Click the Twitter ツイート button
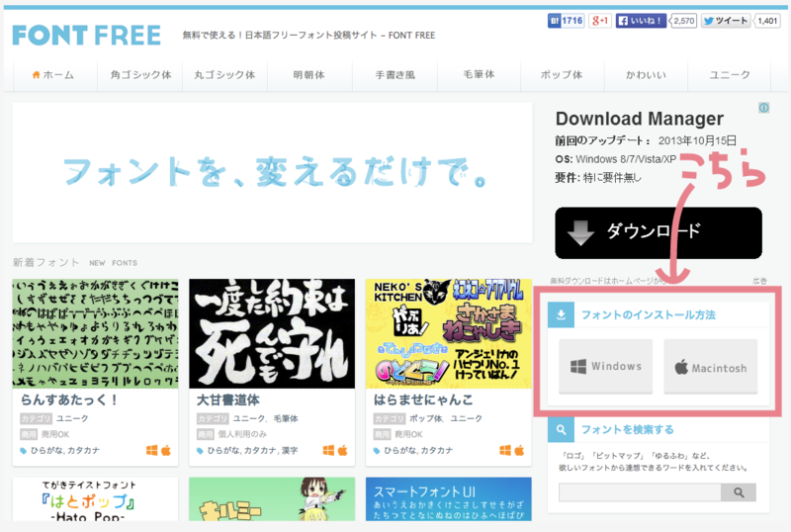The width and height of the screenshot is (791, 532). 726,21
